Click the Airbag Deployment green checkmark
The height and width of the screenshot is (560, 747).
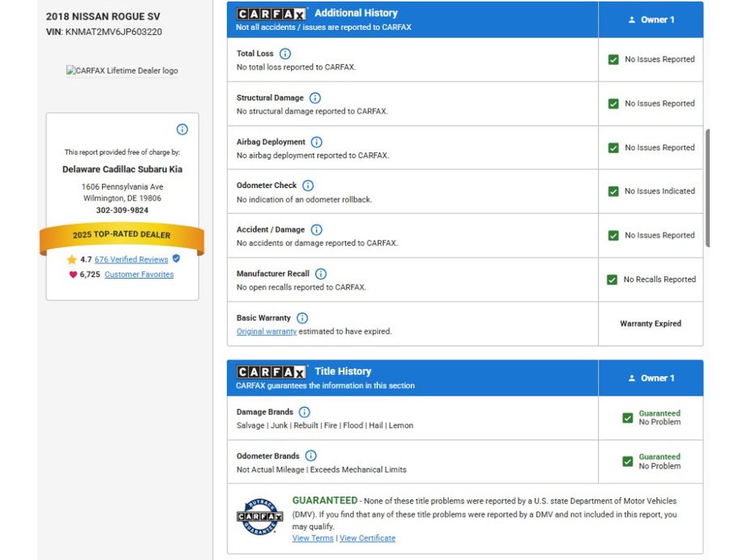(613, 147)
